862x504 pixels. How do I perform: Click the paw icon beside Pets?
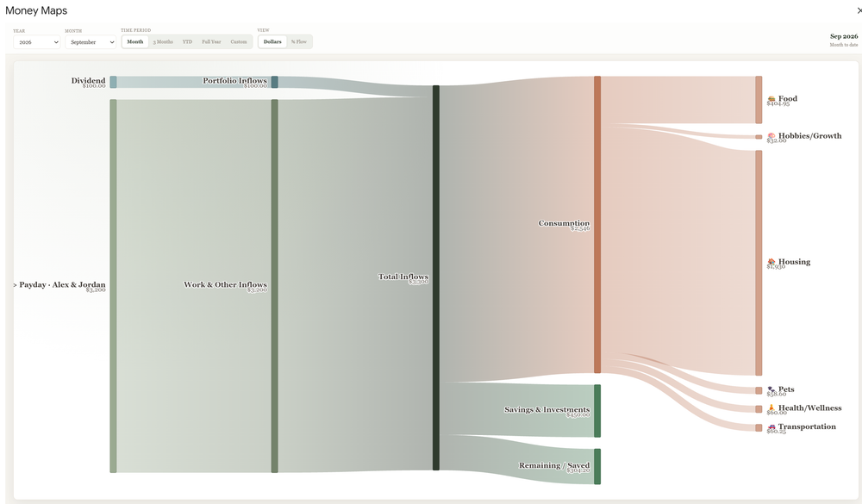[771, 389]
